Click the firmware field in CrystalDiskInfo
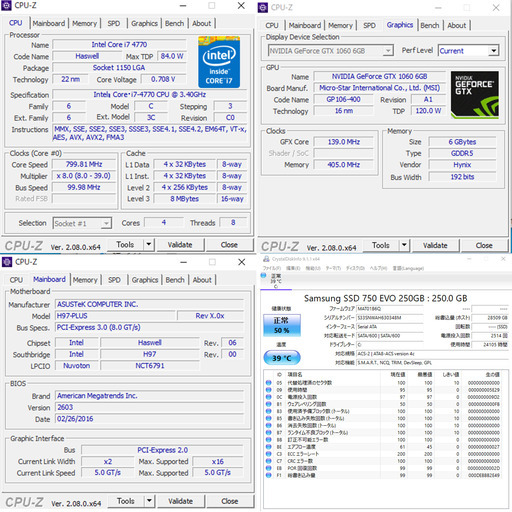Image resolution: width=512 pixels, height=512 pixels. 390,309
